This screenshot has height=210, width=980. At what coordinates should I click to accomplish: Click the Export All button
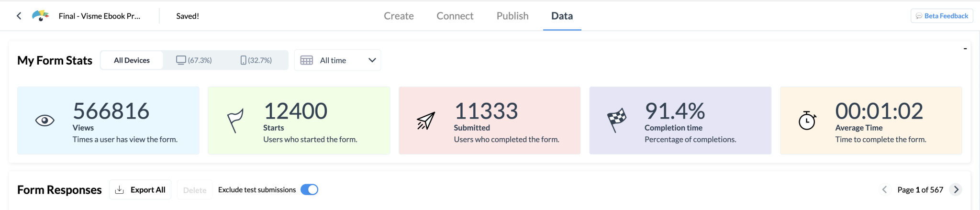tap(140, 190)
